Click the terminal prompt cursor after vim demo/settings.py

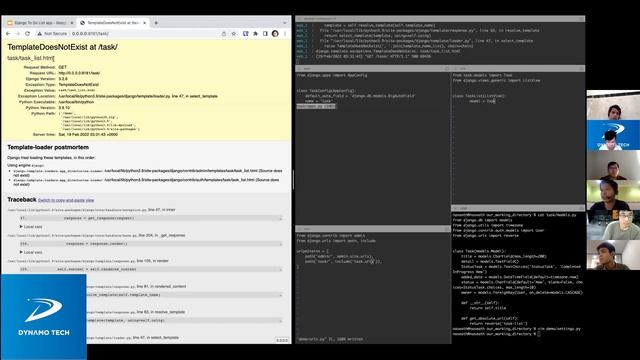click(539, 334)
